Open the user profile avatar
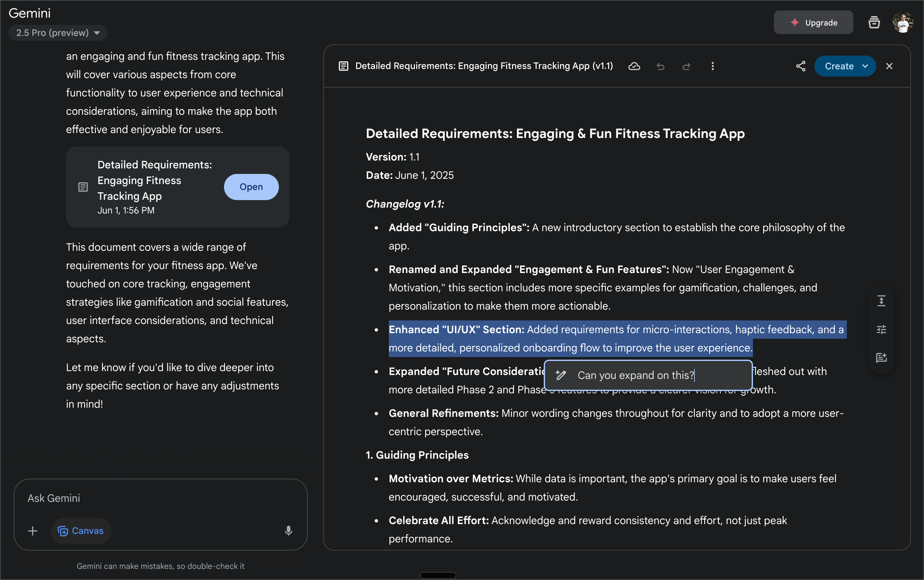924x580 pixels. tap(902, 23)
